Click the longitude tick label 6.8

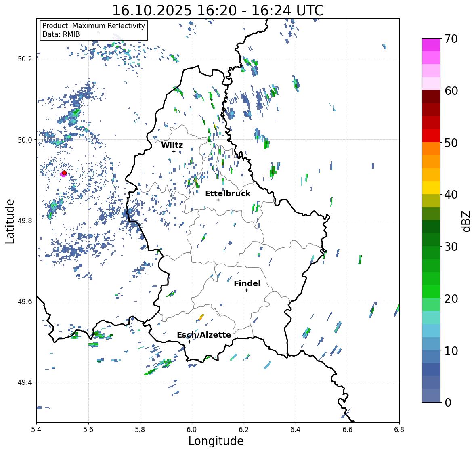[x=399, y=430]
